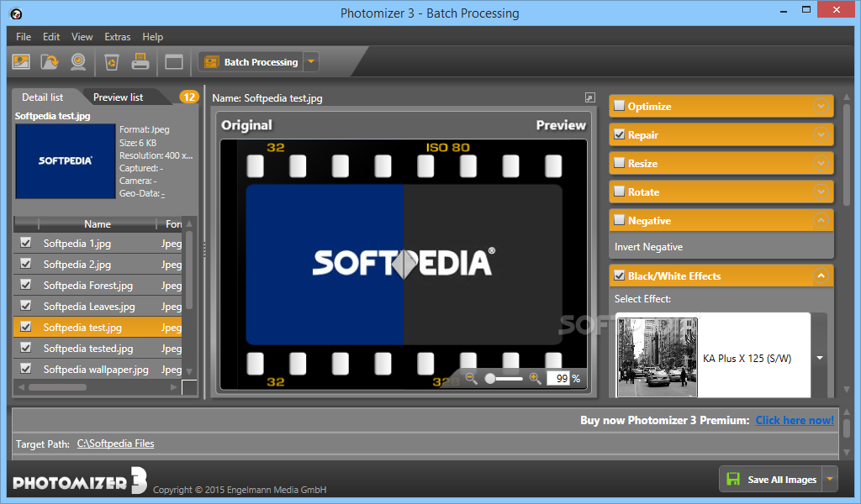This screenshot has width=861, height=504.
Task: Expand the Optimize panel chevron
Action: [x=821, y=106]
